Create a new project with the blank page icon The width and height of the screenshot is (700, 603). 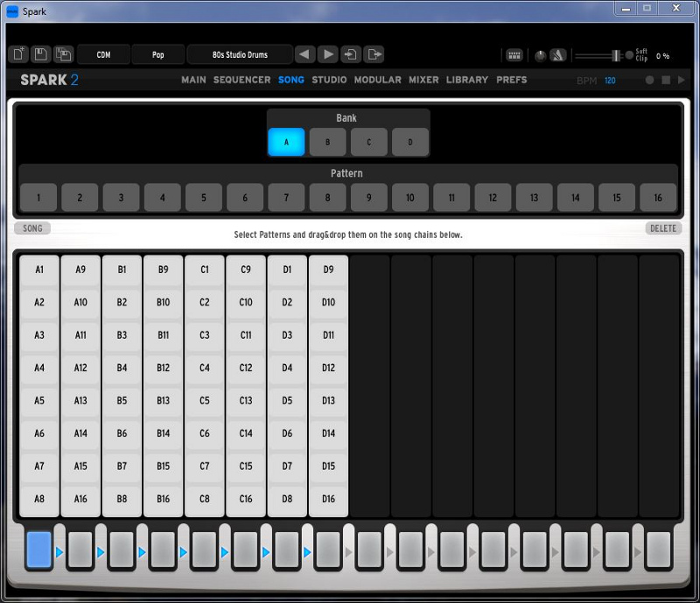(18, 54)
